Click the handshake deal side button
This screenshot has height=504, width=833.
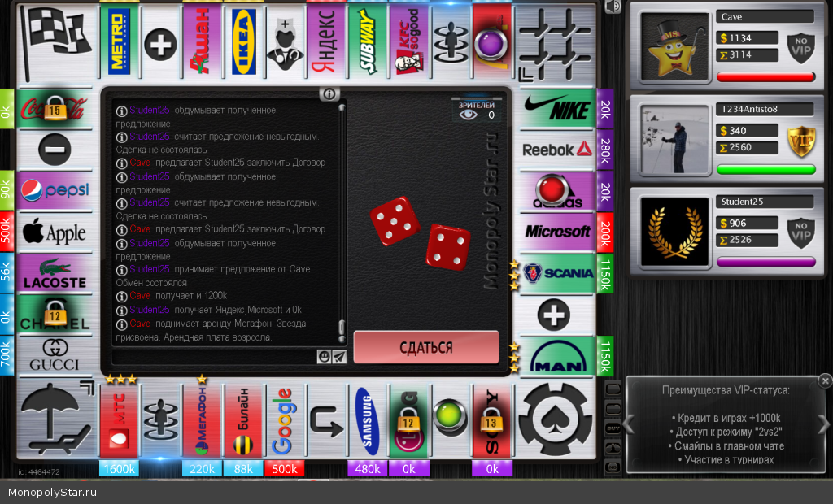(x=613, y=448)
